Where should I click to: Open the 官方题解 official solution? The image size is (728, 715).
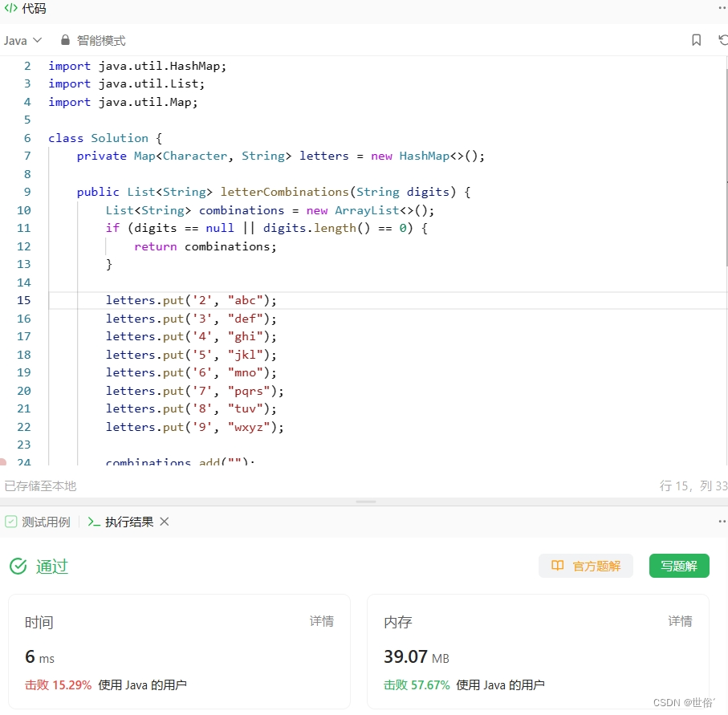click(585, 566)
